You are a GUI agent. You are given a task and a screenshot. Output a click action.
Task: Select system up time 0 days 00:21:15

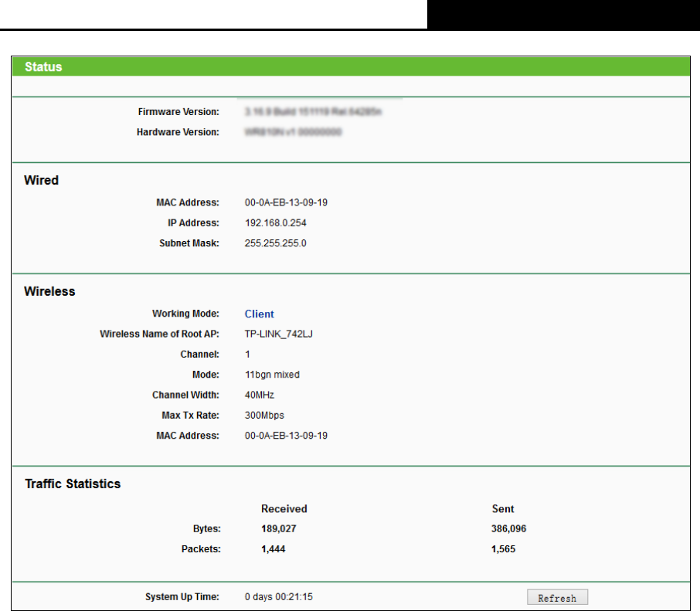tap(279, 597)
